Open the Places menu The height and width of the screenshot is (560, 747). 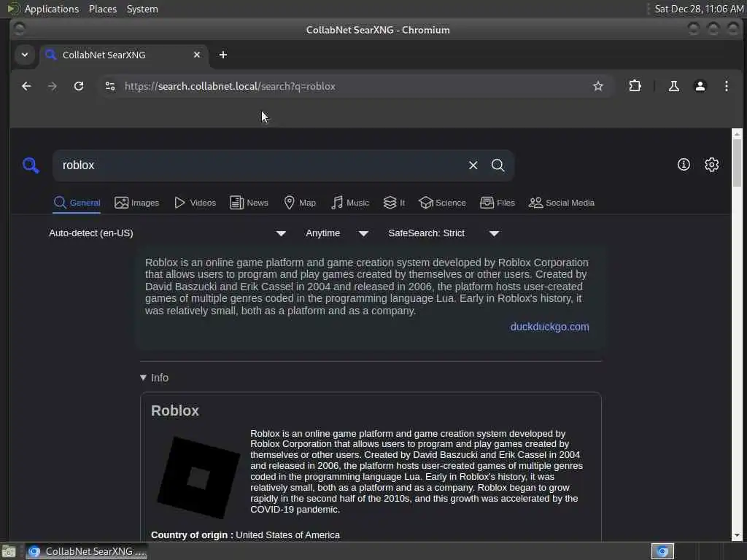103,9
